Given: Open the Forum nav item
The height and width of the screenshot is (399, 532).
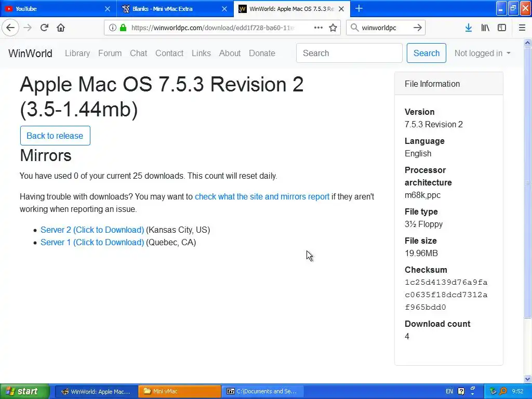Looking at the screenshot, I should click(x=110, y=54).
